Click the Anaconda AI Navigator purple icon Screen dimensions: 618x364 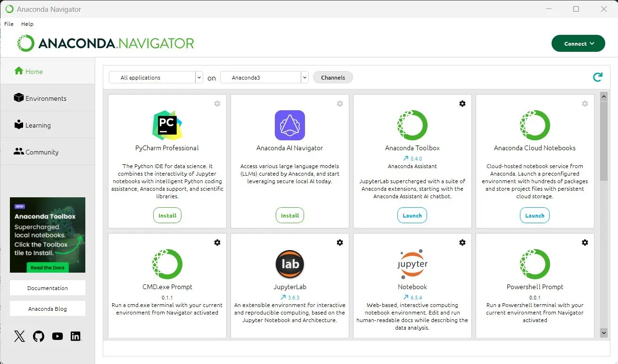coord(290,125)
